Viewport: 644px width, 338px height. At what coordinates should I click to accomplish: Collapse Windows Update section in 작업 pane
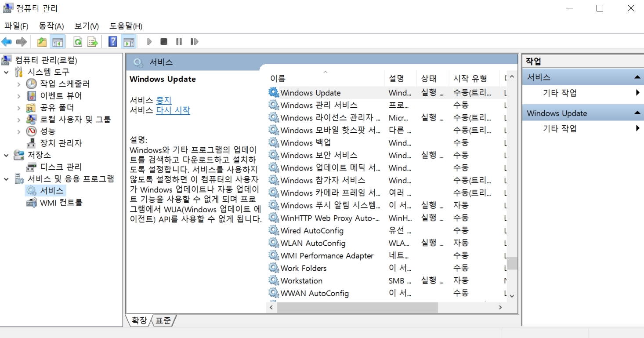637,113
